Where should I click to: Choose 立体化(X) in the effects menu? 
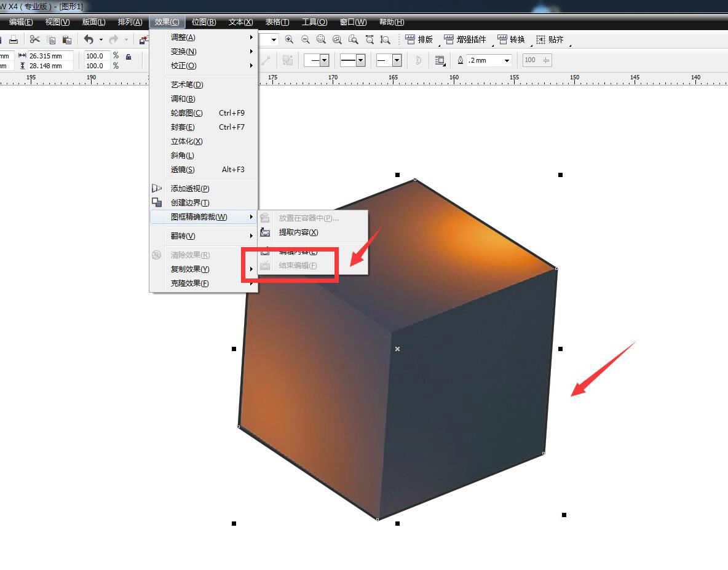[187, 141]
